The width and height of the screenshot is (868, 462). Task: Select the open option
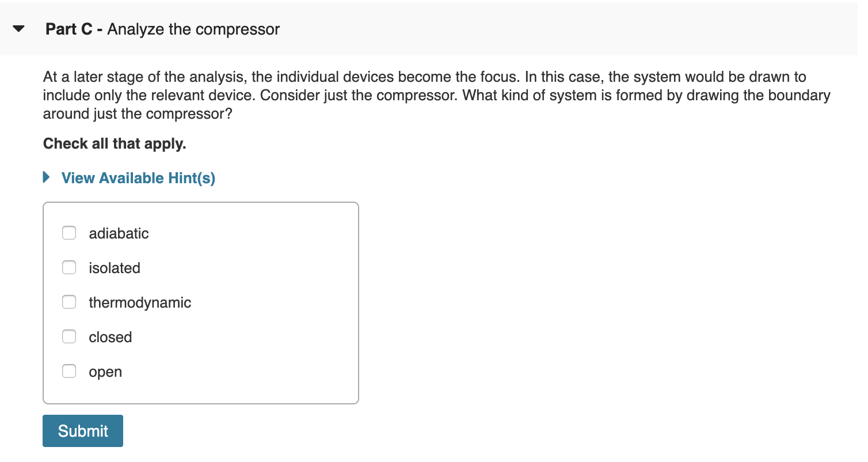point(68,371)
